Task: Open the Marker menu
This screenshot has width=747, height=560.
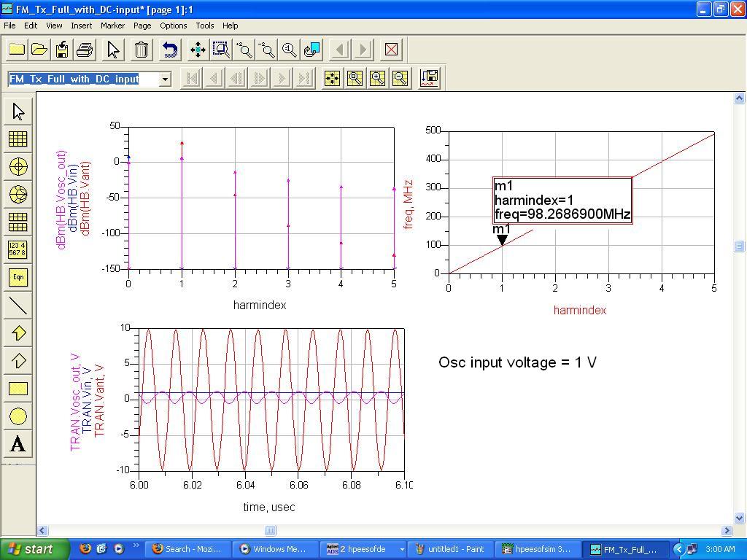Action: click(x=113, y=26)
